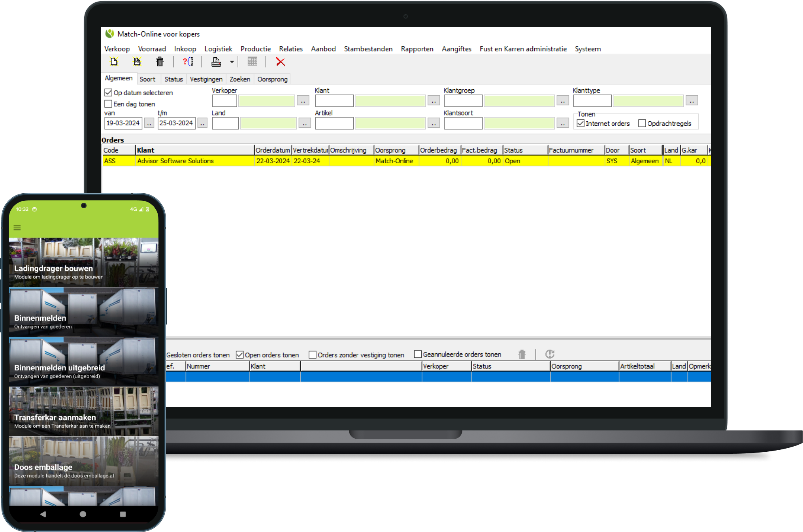This screenshot has height=532, width=803.
Task: Click the new blank document toolbar icon
Action: click(x=114, y=62)
